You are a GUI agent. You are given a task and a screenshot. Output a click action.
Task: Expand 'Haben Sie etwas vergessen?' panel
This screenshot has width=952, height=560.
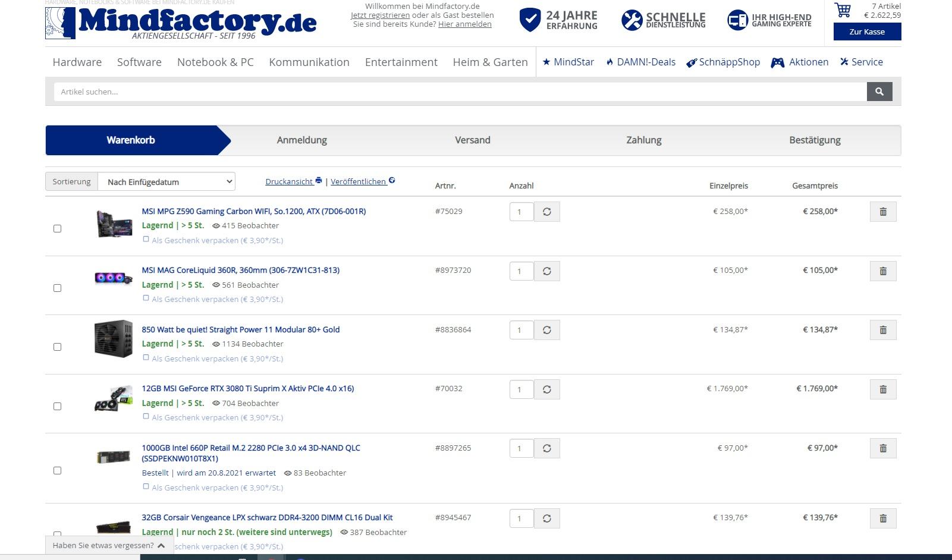pyautogui.click(x=109, y=545)
